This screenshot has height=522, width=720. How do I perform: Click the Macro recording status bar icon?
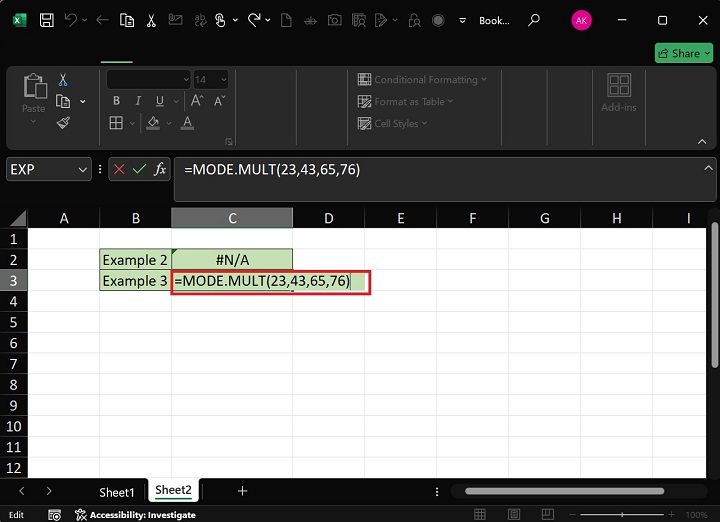55,515
